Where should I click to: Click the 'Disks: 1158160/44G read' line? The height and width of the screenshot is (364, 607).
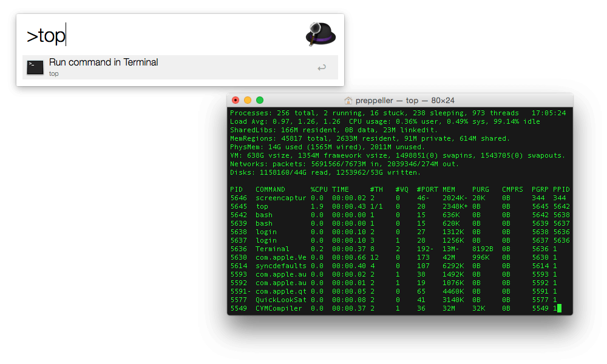325,172
